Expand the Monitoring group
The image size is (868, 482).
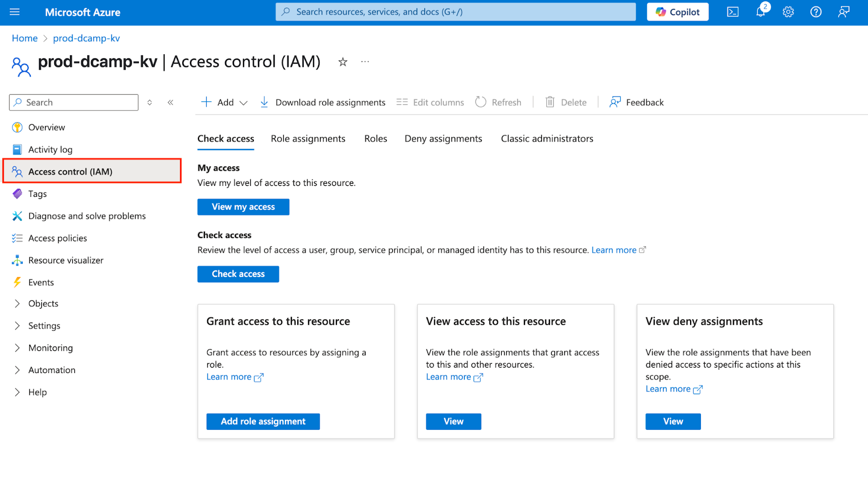click(17, 348)
